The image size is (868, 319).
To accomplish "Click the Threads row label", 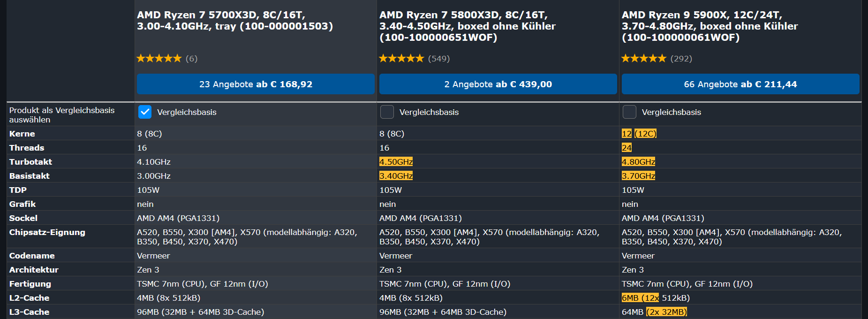I will 27,148.
